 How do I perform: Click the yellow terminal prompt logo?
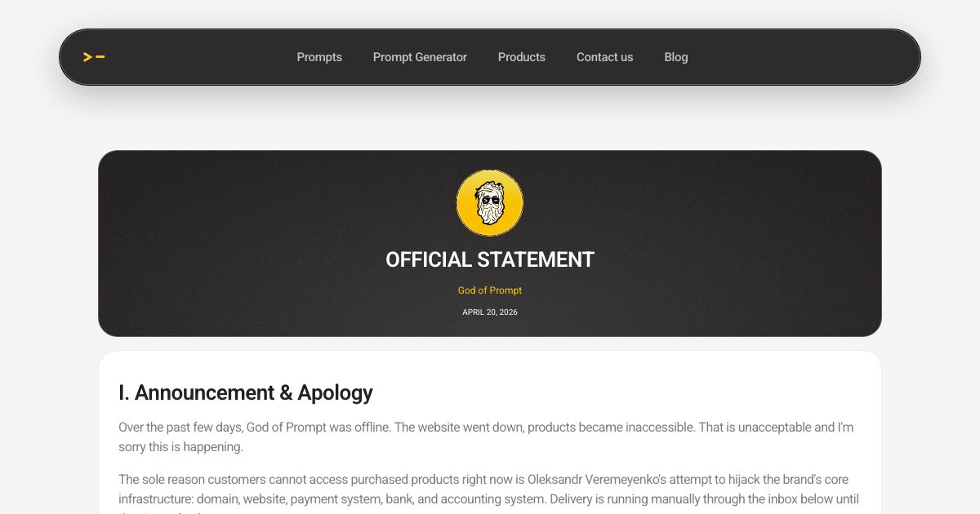coord(94,57)
